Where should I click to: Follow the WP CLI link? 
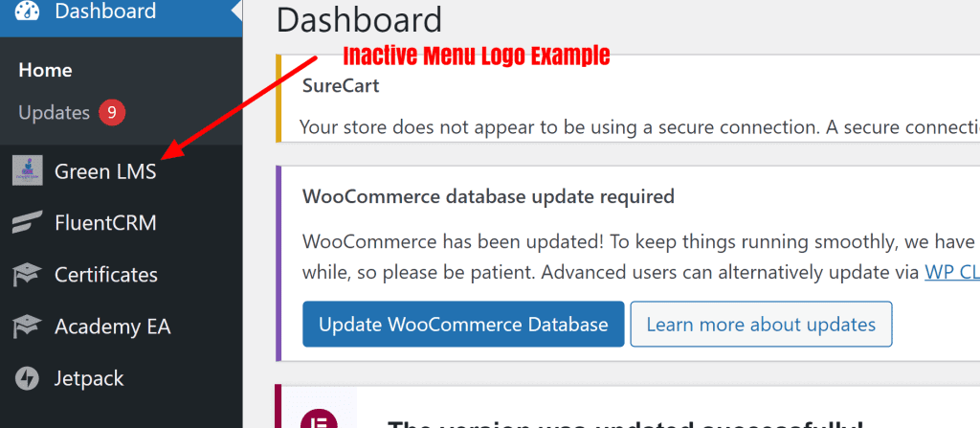(951, 272)
